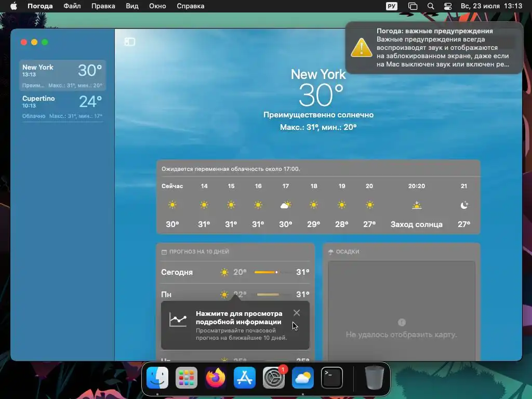Click the sun icon for hour 15

[231, 205]
